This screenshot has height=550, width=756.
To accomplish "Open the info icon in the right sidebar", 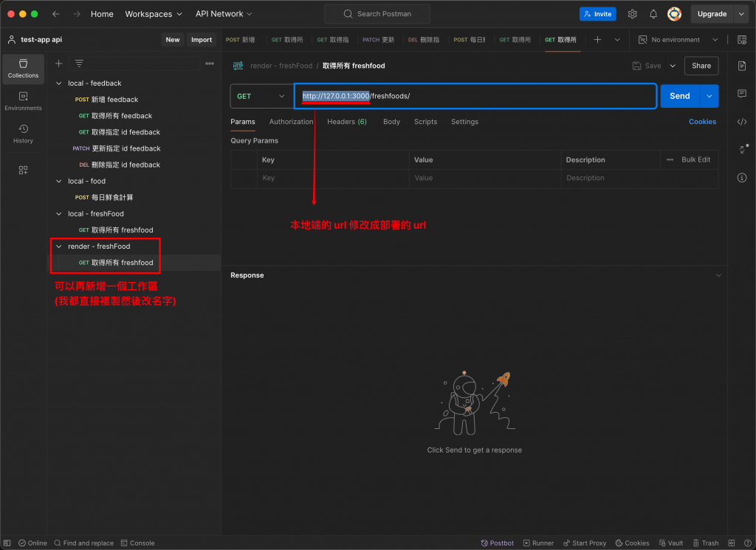I will point(742,177).
